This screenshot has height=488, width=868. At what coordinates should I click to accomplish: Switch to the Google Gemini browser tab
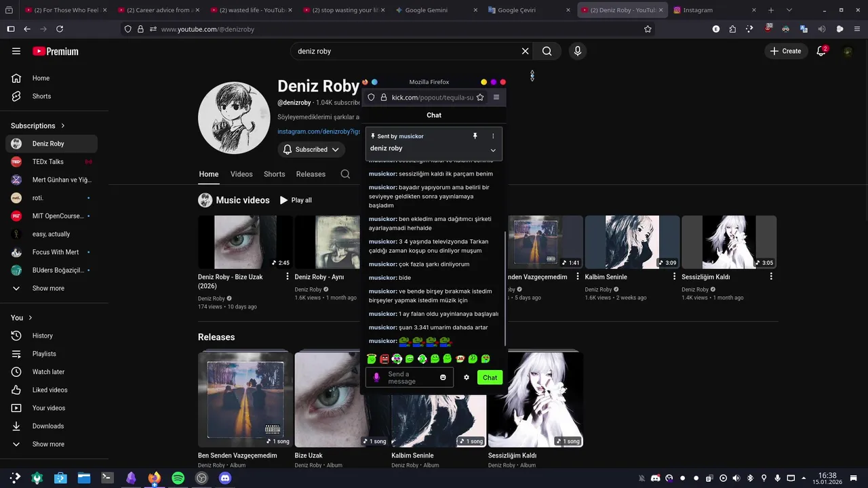click(x=437, y=10)
